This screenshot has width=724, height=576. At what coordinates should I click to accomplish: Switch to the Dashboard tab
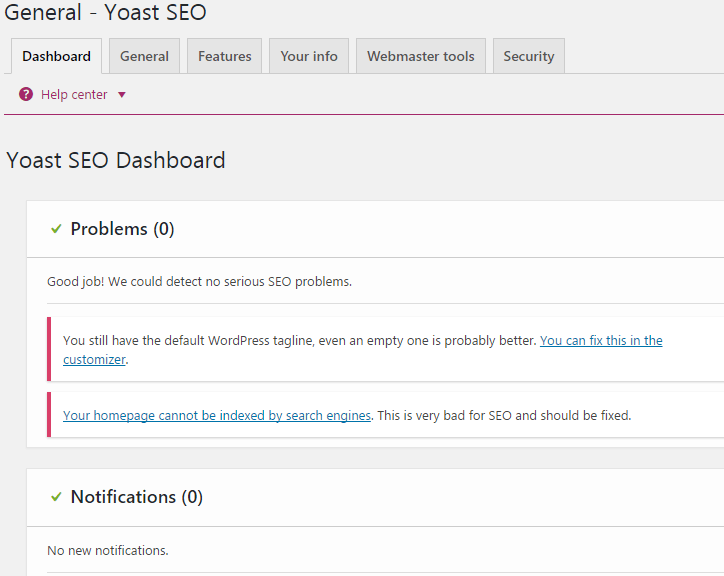click(56, 56)
